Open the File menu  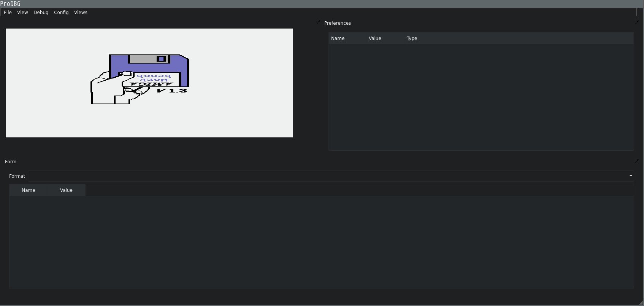click(x=8, y=13)
